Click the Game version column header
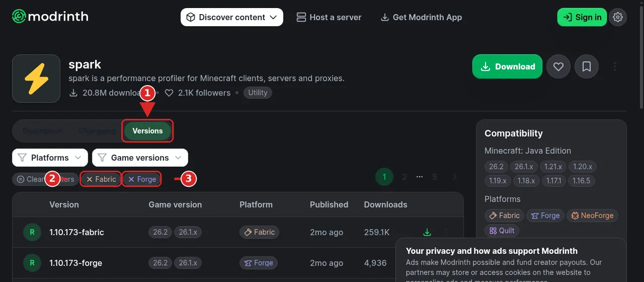The image size is (644, 282). (175, 204)
